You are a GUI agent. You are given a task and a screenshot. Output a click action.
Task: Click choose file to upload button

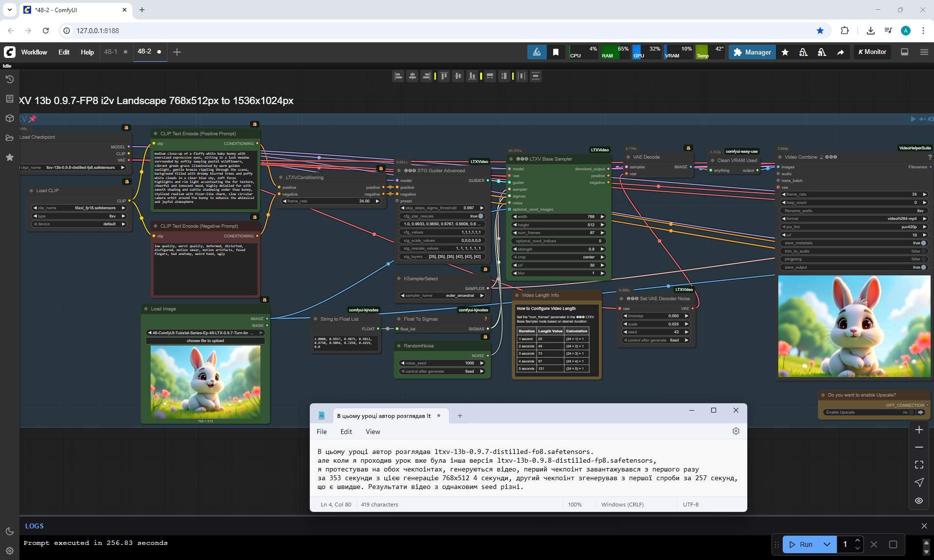205,341
